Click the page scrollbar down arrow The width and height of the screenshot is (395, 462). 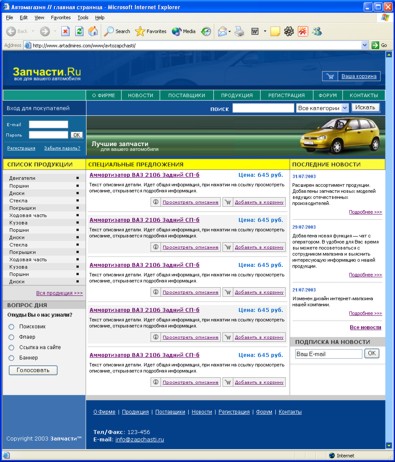coord(389,445)
